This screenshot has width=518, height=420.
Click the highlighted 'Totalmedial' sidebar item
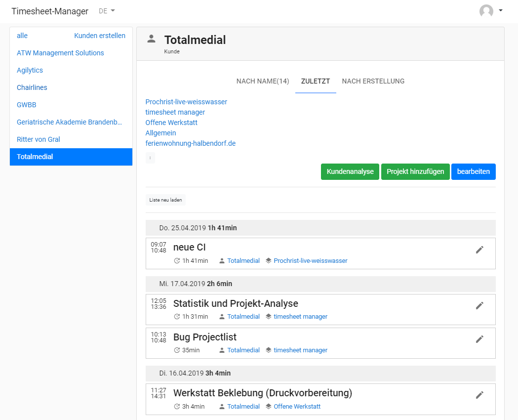tap(71, 157)
